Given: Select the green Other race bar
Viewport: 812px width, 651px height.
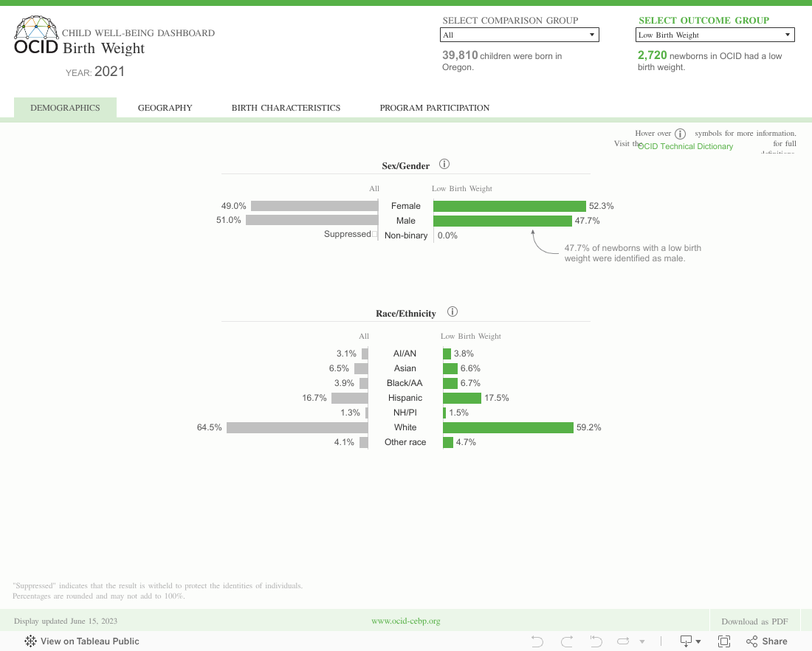Looking at the screenshot, I should pos(448,442).
